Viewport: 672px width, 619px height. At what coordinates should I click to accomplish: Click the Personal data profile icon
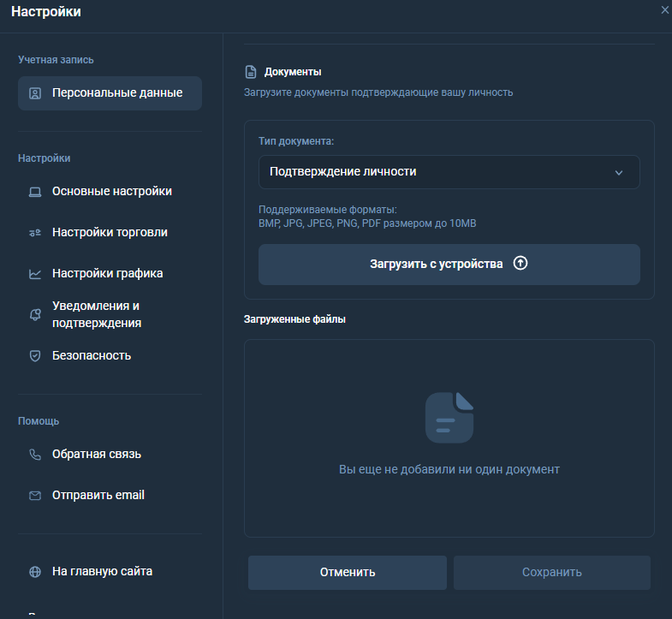pos(35,93)
